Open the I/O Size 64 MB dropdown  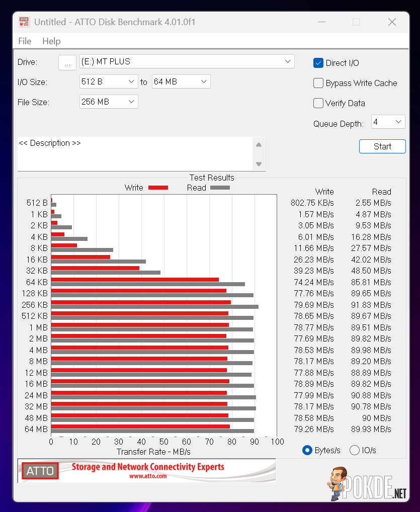[x=181, y=81]
